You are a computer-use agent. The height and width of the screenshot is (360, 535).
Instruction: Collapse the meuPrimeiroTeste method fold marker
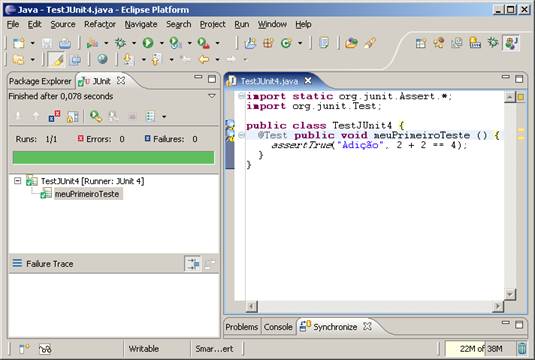(x=241, y=135)
